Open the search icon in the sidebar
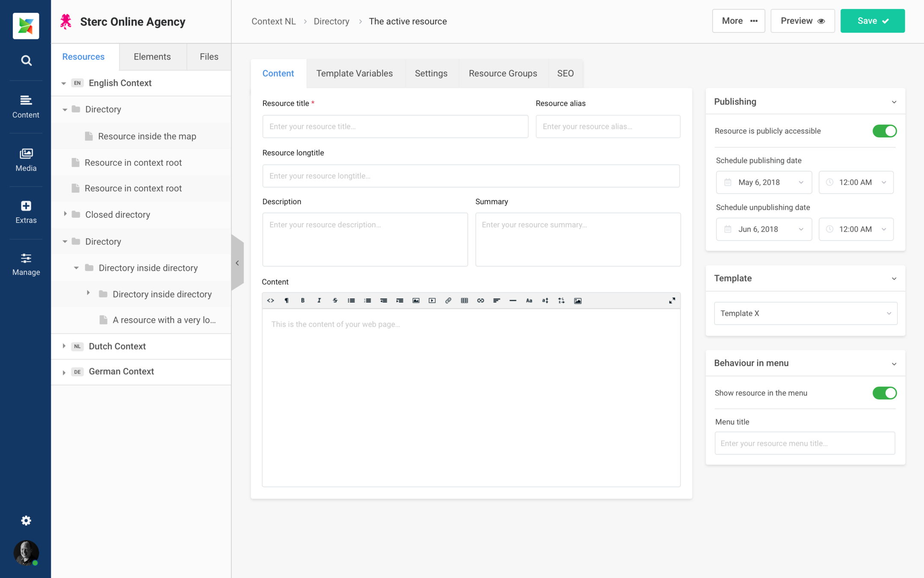The image size is (924, 578). click(x=26, y=60)
